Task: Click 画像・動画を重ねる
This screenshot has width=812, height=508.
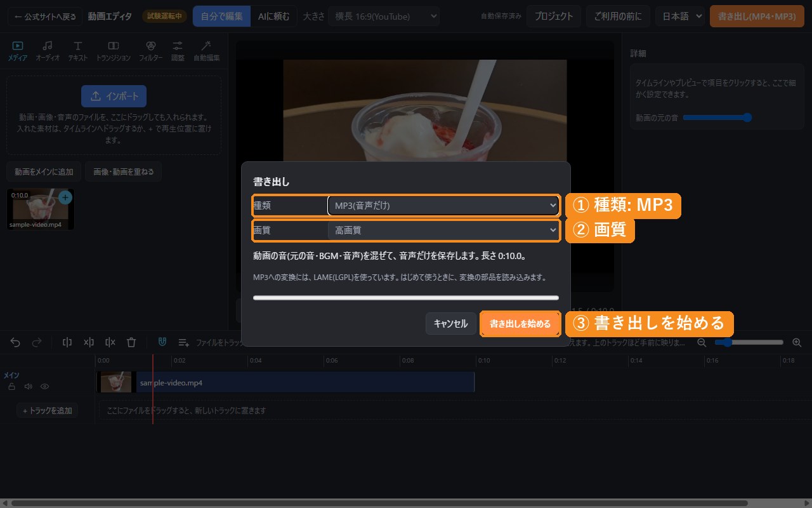Action: point(123,171)
